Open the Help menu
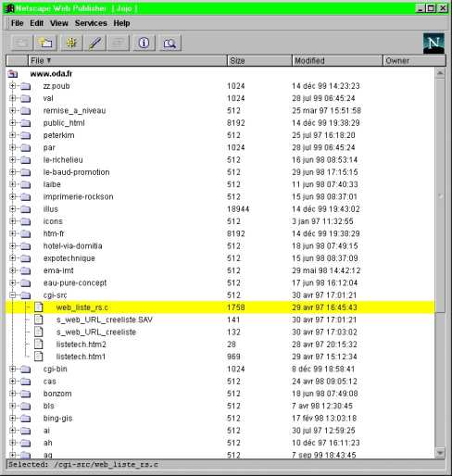 pyautogui.click(x=121, y=23)
